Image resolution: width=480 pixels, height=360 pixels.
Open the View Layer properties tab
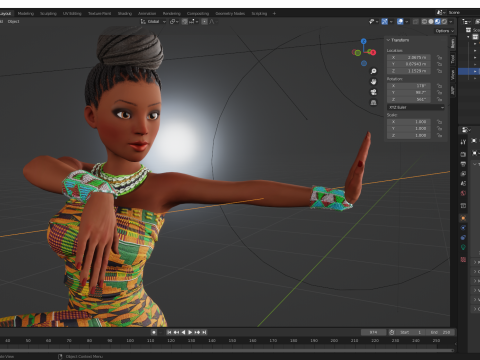coord(463,174)
